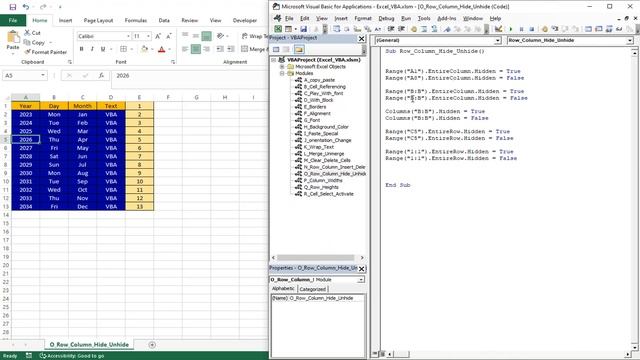Toggle Wrap Text in Excel ribbon
This screenshot has width=640, height=360.
coord(255,36)
